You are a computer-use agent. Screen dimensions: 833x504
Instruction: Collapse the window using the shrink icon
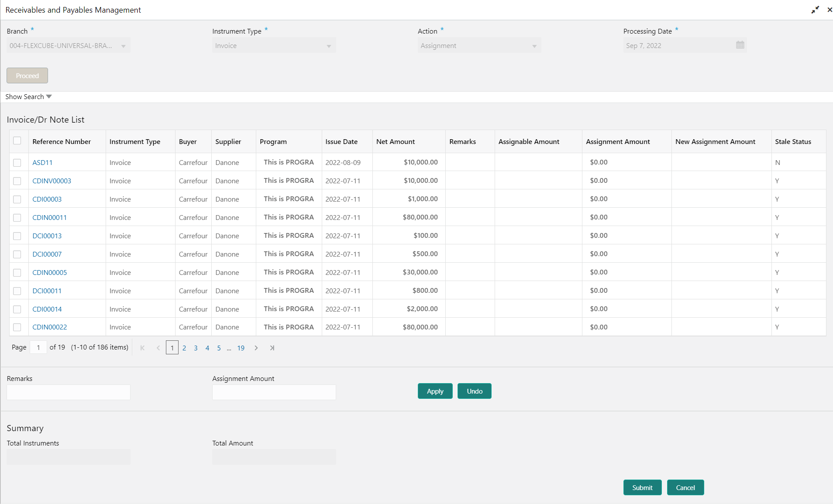(x=815, y=10)
